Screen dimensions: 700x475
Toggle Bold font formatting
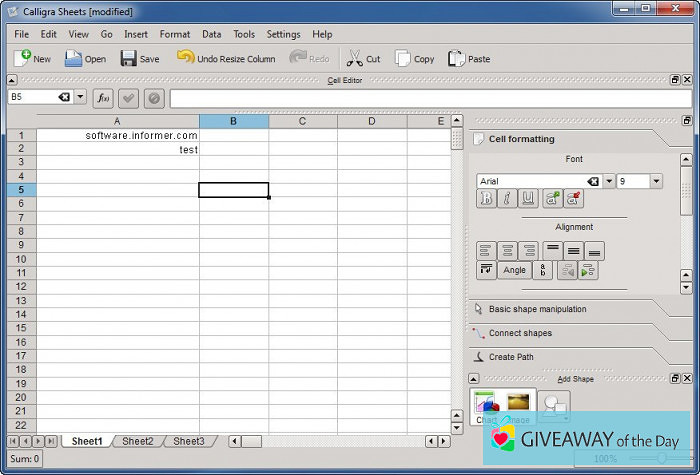click(x=486, y=199)
